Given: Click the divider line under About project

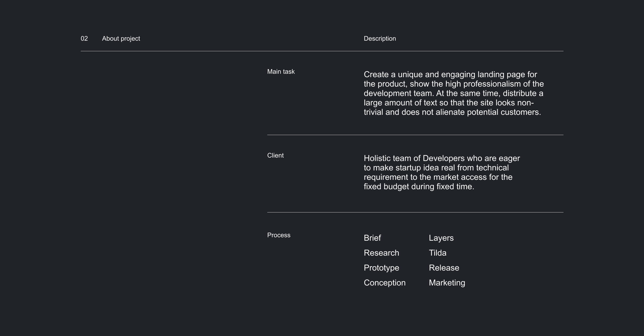Looking at the screenshot, I should coord(322,51).
